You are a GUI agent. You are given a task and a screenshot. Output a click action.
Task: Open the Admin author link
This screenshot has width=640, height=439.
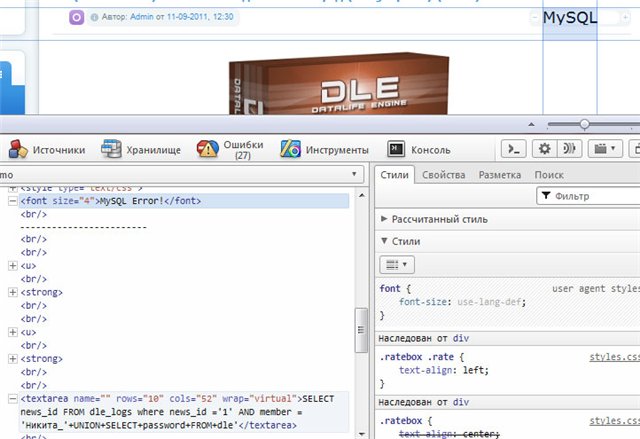click(x=142, y=17)
